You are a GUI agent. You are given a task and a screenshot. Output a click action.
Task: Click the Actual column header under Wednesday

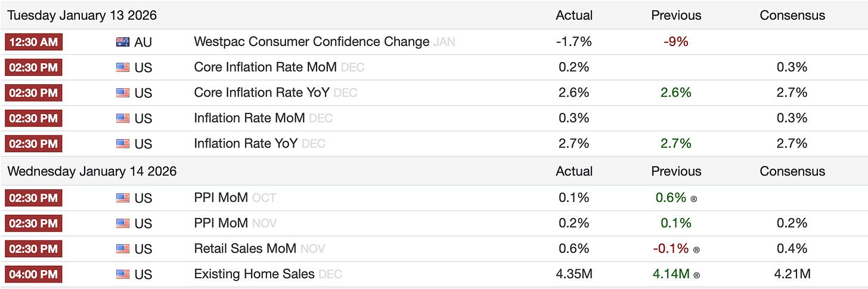coord(573,171)
